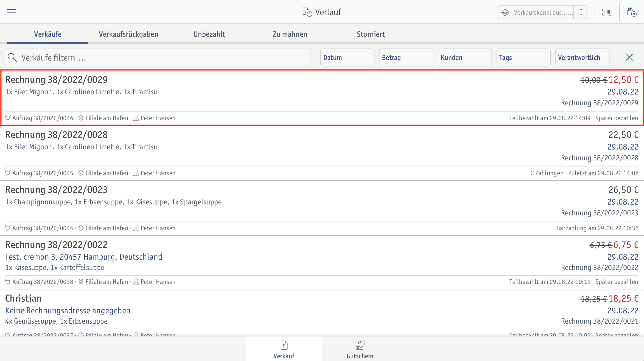Focus the Verkäufe filtern search field
The width and height of the screenshot is (644, 361).
[157, 58]
